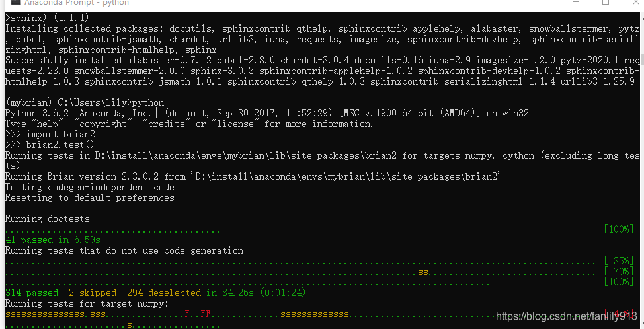Image resolution: width=644 pixels, height=329 pixels.
Task: Click '[MSC v.1900 64 bit (AMD64)]' text
Action: 411,113
